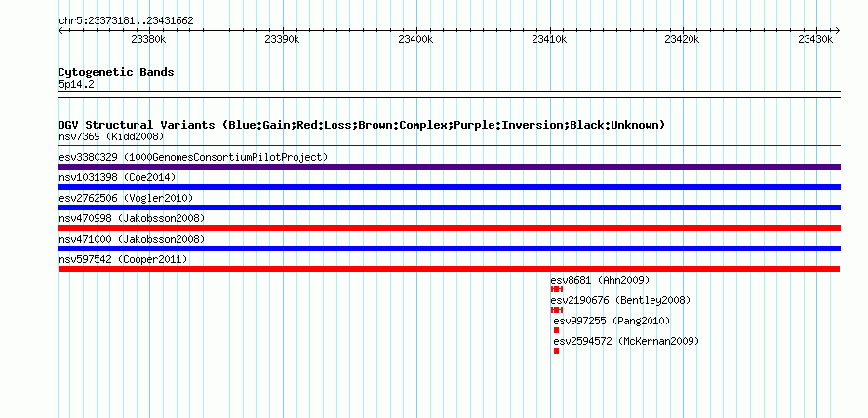Click the 23390k ruler label

point(282,39)
